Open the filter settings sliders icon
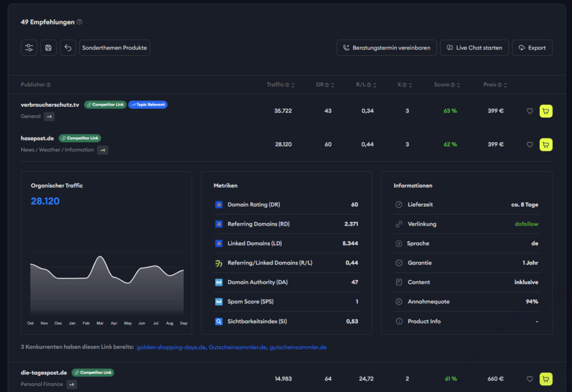The image size is (572, 392). 29,48
